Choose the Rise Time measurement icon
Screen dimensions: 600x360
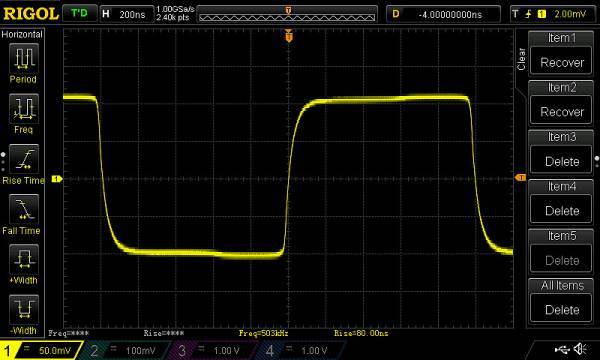point(24,159)
